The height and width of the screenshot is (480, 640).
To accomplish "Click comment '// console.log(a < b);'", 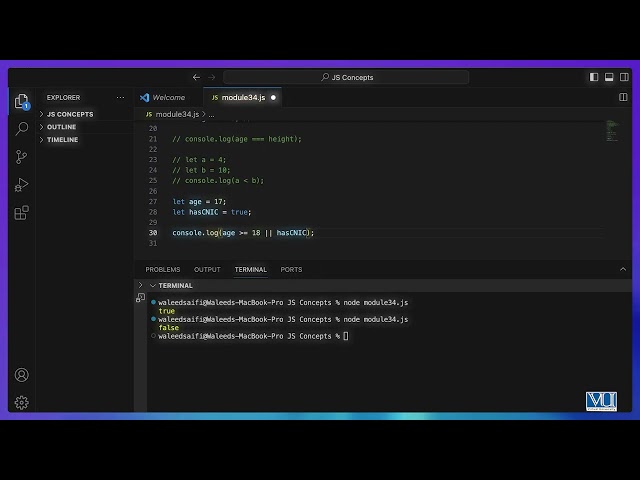I will coord(218,180).
